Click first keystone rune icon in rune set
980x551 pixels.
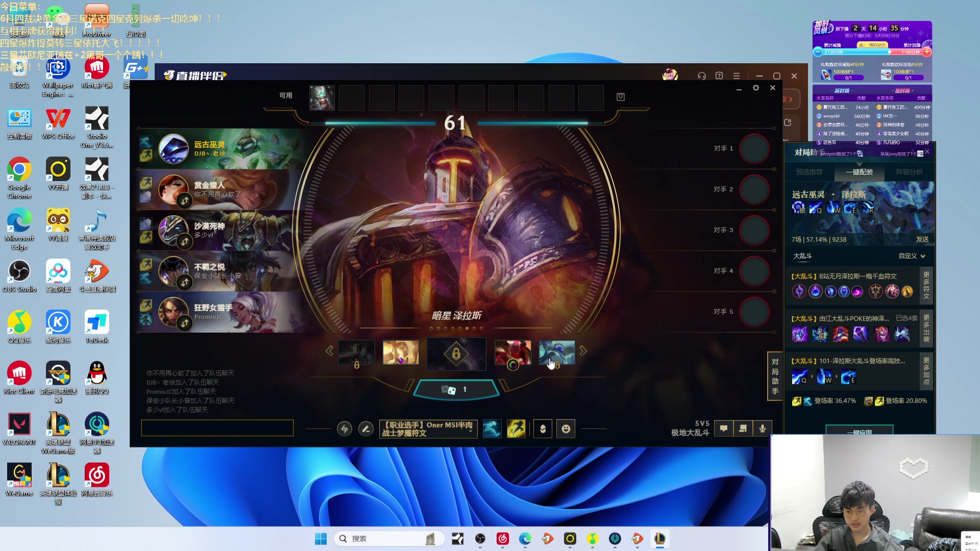(799, 291)
